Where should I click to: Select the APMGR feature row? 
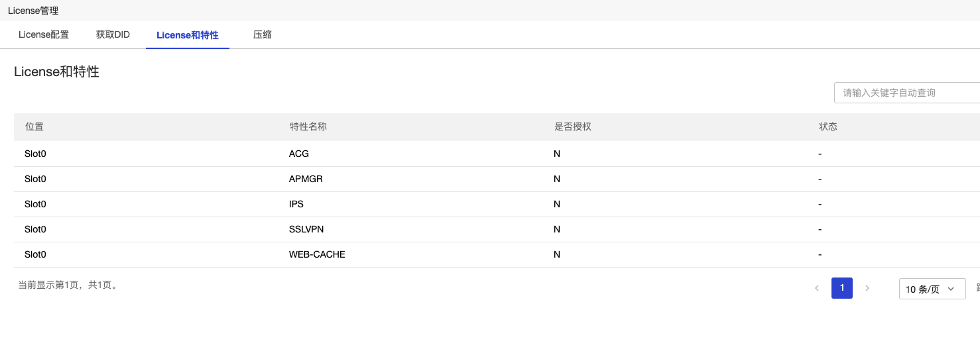pyautogui.click(x=306, y=179)
